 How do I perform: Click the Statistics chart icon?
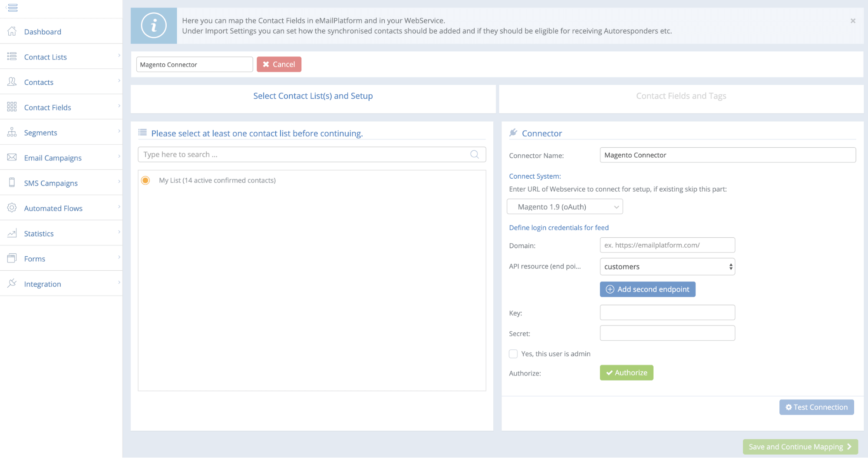pos(12,233)
